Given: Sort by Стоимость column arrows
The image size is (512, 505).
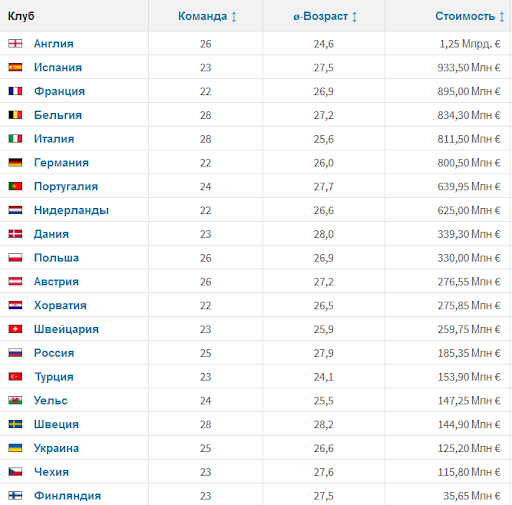Looking at the screenshot, I should coord(502,17).
